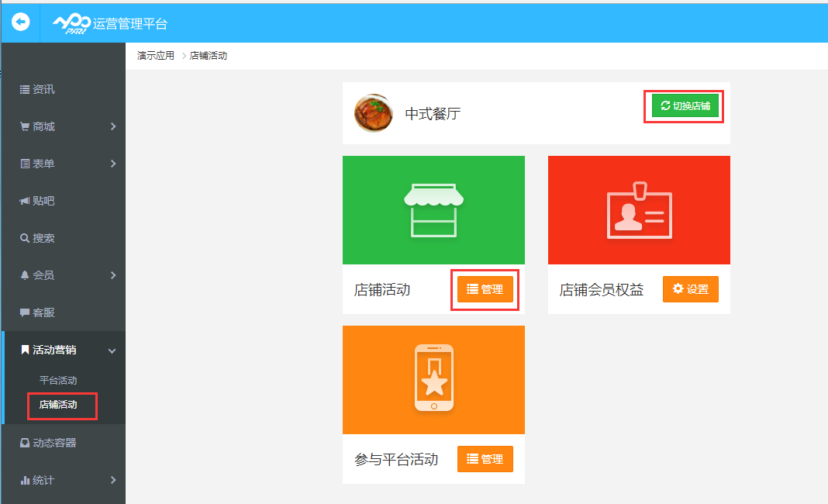Click the back arrow in the top header
Image resolution: width=828 pixels, height=504 pixels.
(x=19, y=22)
